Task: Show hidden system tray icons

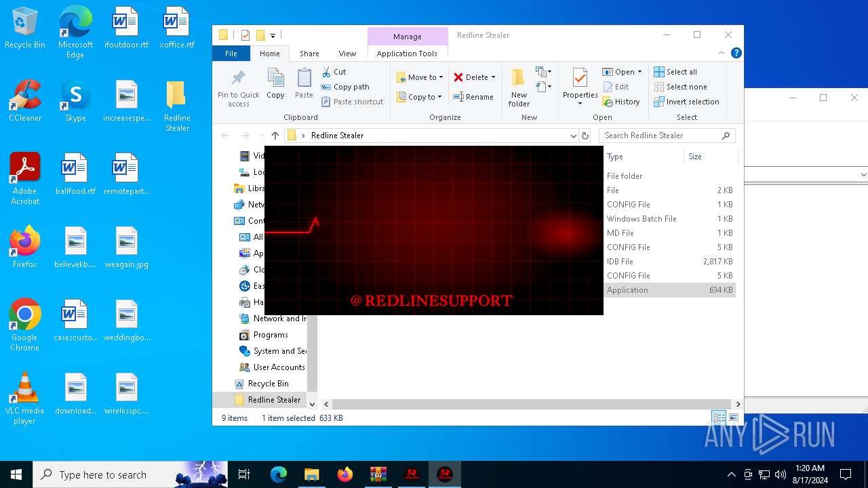Action: tap(731, 474)
